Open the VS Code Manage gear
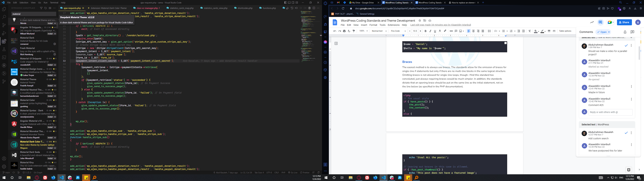Viewport: 644px width, 181px height. point(4,166)
